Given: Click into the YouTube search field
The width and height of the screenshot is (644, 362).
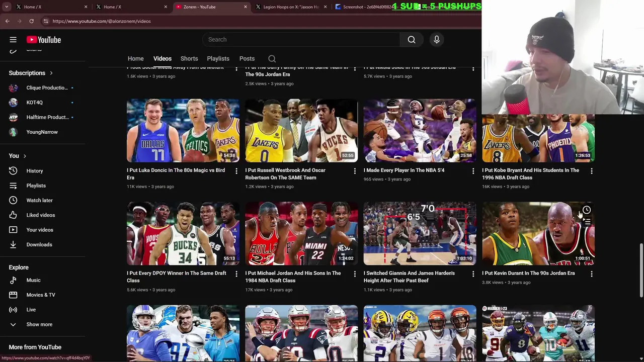Looking at the screenshot, I should point(301,40).
